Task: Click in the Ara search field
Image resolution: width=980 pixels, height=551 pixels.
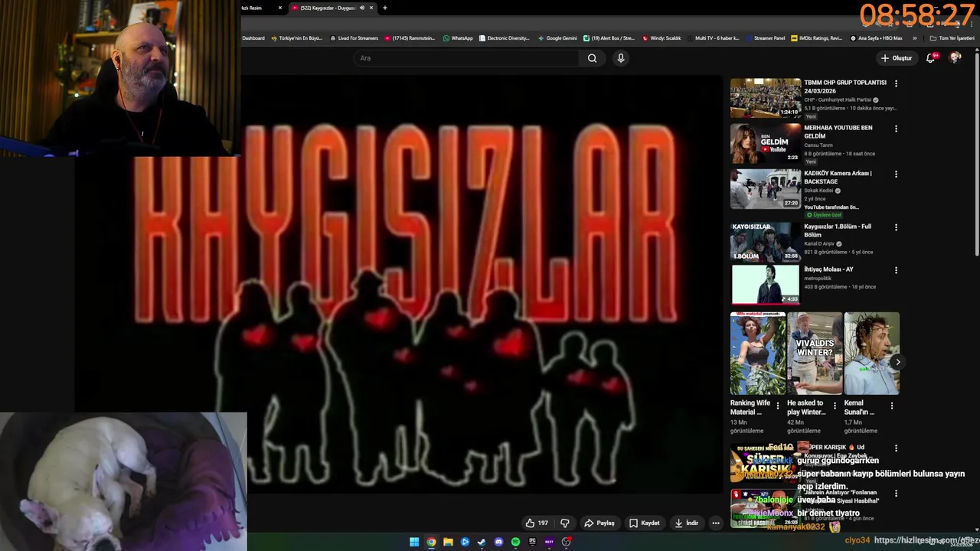Action: click(x=465, y=58)
